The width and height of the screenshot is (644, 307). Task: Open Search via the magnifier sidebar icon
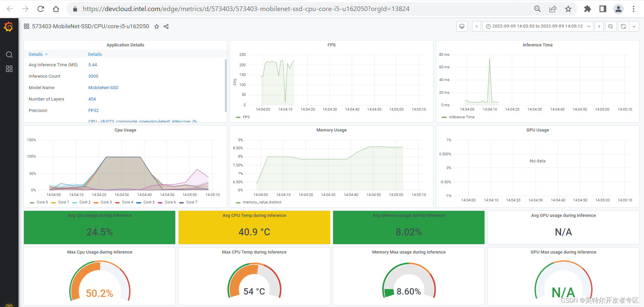9,54
